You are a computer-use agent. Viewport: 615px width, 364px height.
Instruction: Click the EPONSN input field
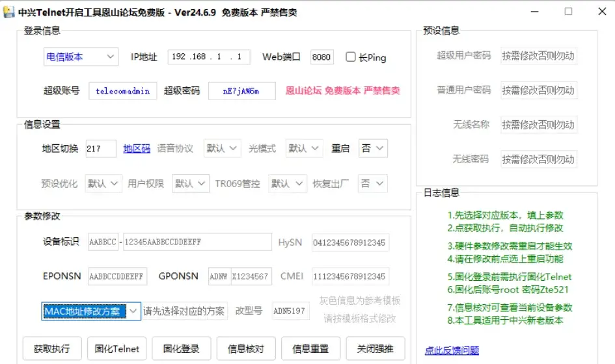pyautogui.click(x=117, y=276)
